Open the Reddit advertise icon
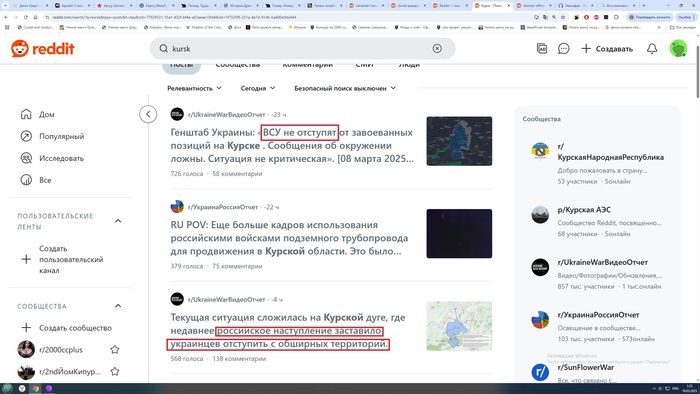 (542, 49)
